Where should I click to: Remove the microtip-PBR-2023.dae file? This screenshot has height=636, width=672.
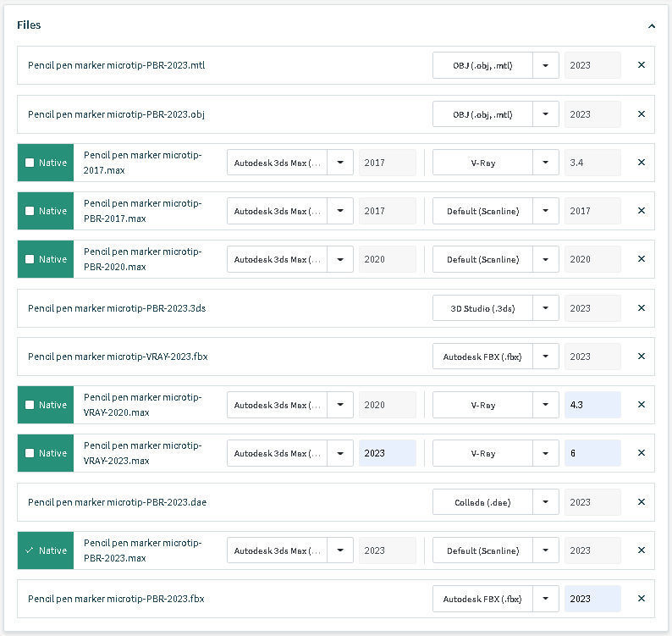(x=641, y=502)
